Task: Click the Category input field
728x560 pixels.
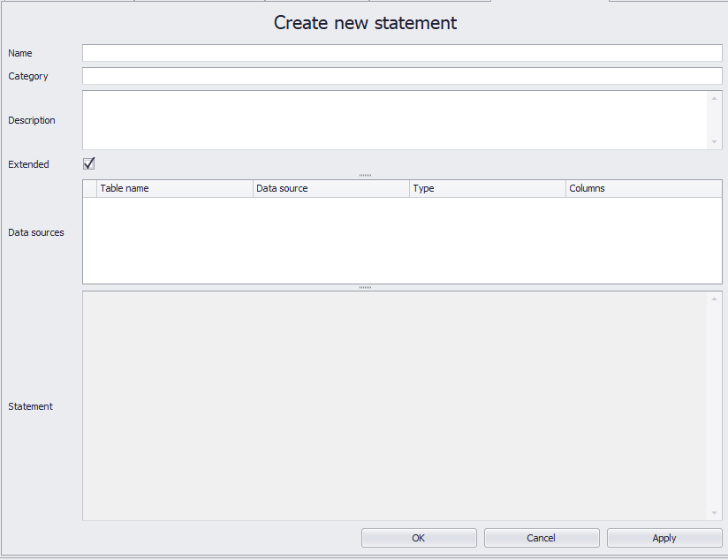Action: point(402,76)
